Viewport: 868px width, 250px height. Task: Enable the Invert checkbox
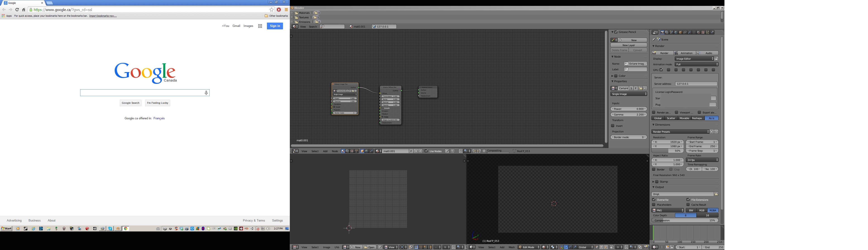point(613,126)
